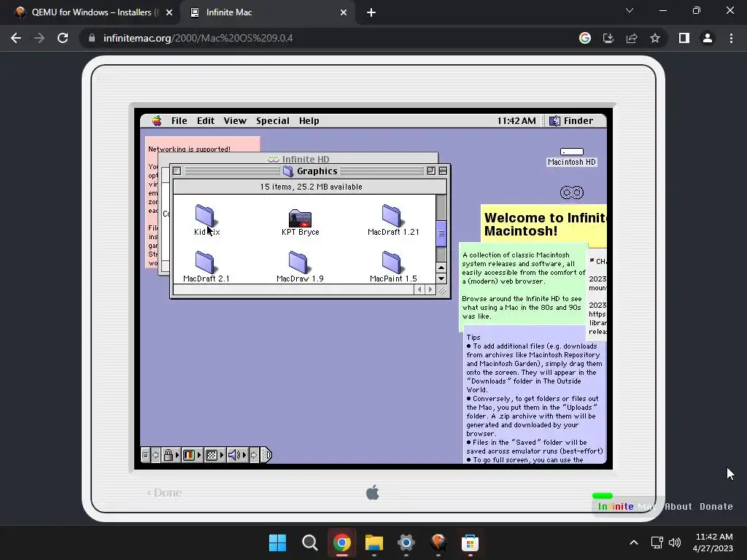Screen dimensions: 747x560
Task: Click the Infinite Mac logo link
Action: click(x=627, y=507)
